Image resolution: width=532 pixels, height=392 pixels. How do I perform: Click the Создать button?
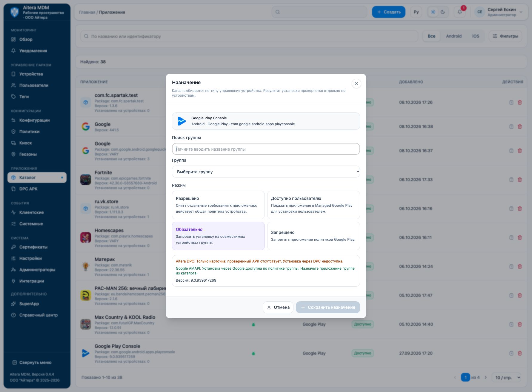click(388, 12)
